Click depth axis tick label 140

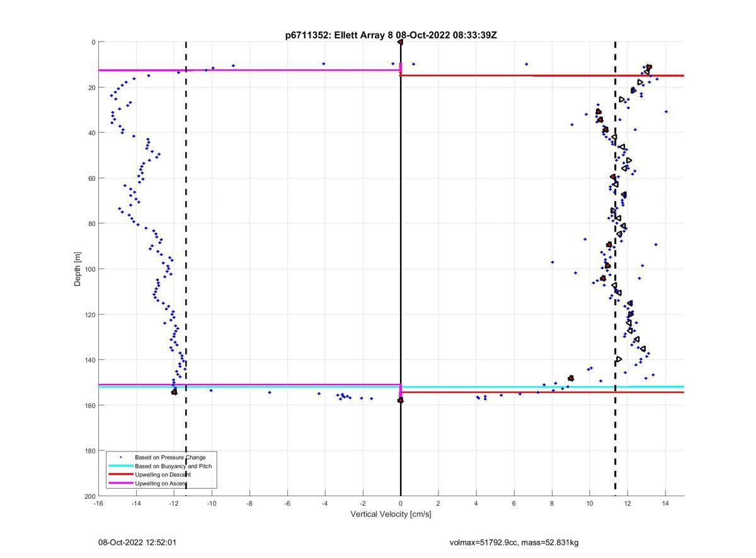(89, 360)
